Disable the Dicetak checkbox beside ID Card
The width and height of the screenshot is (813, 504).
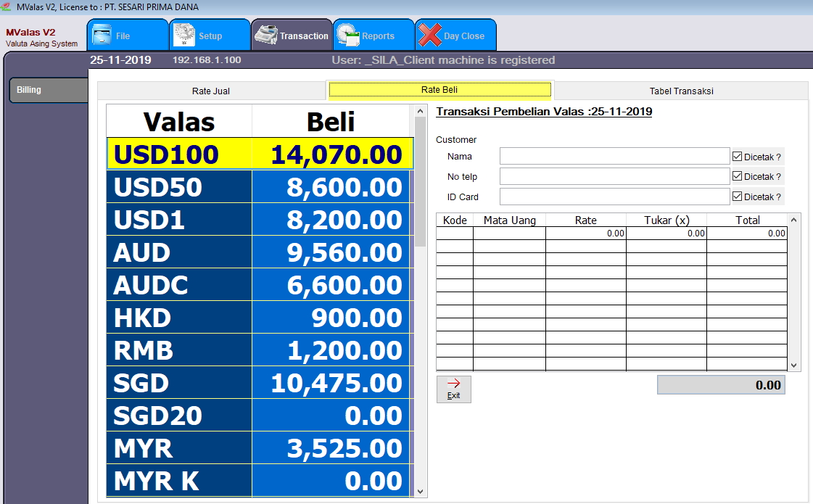[738, 197]
